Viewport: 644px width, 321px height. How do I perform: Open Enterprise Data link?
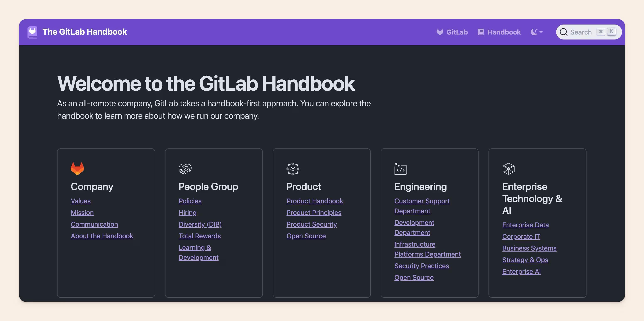[525, 225]
